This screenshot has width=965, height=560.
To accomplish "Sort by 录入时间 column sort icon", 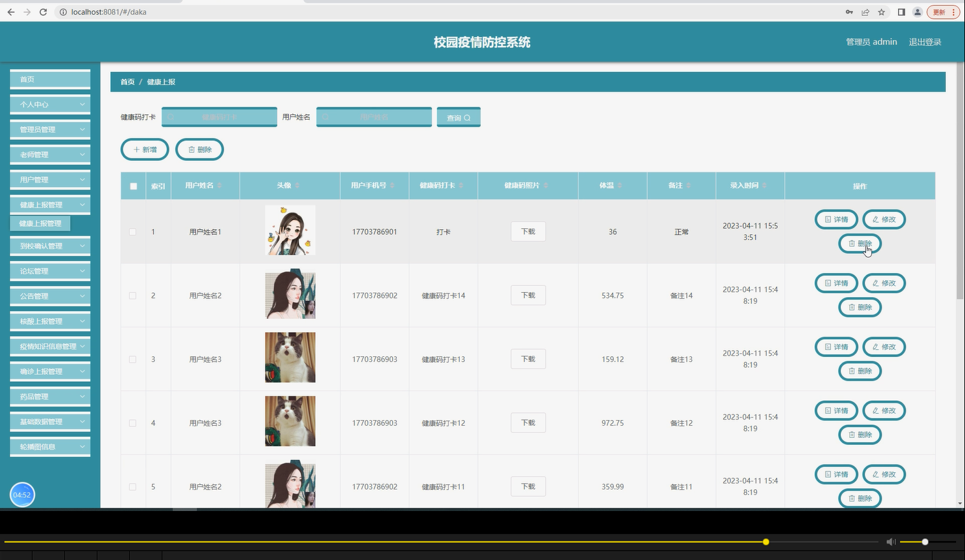I will [764, 185].
